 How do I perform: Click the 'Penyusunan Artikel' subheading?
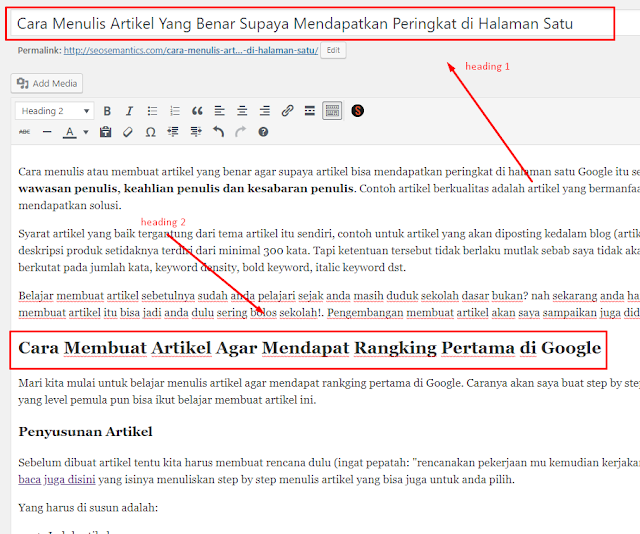(x=85, y=432)
